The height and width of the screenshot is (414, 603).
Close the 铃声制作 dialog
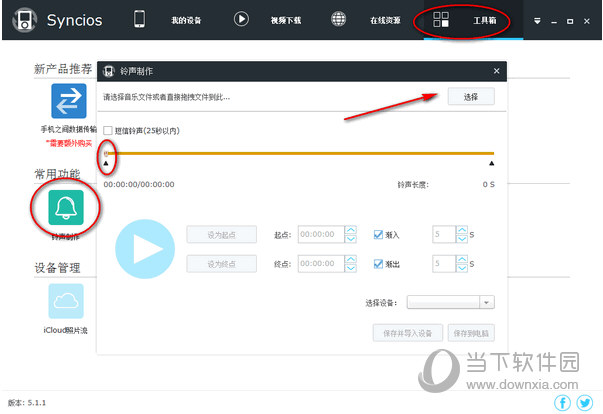click(496, 71)
